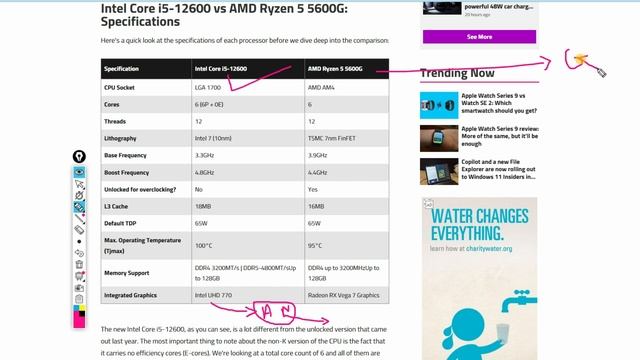Click the toolbar icon under the trash can
The height and width of the screenshot is (360, 640).
pyautogui.click(x=79, y=276)
